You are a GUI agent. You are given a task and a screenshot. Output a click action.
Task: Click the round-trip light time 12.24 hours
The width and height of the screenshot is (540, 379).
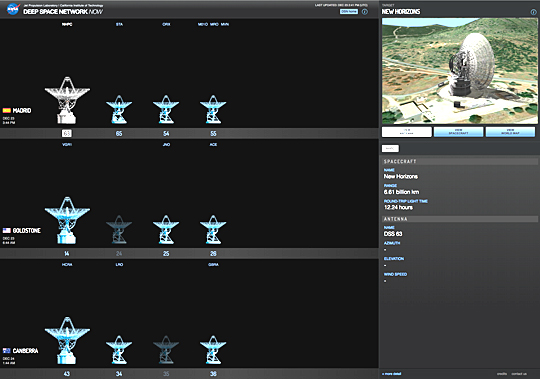398,207
